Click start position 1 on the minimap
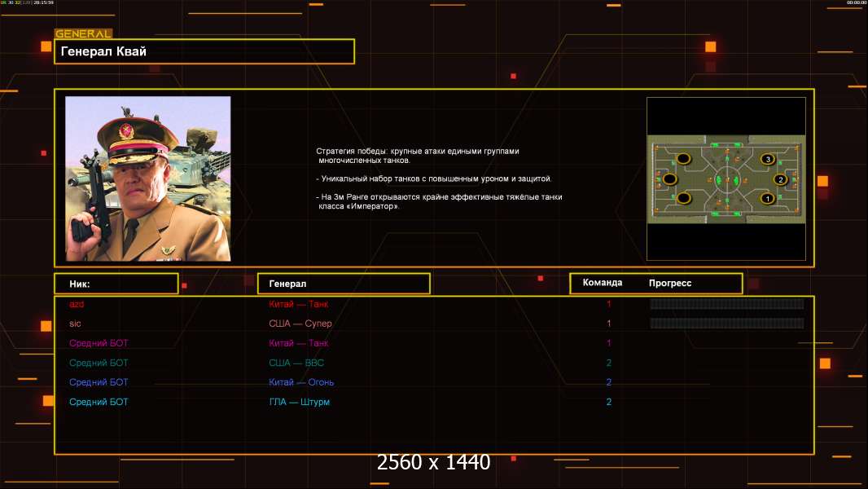 point(766,198)
